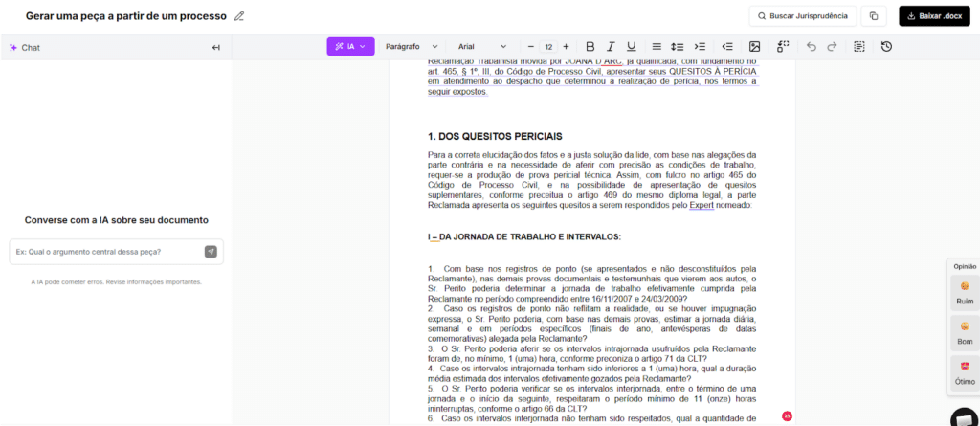Insert an image into the document
The image size is (980, 426).
point(754,46)
